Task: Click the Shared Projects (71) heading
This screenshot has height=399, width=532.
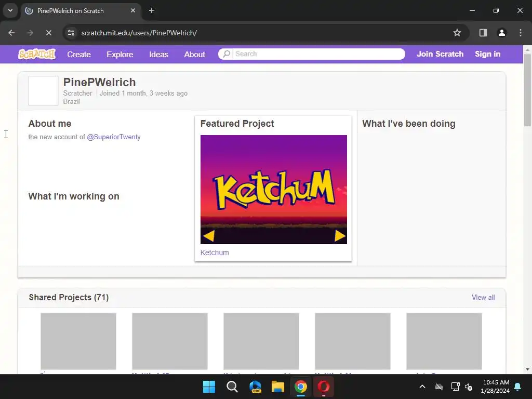Action: pos(69,297)
